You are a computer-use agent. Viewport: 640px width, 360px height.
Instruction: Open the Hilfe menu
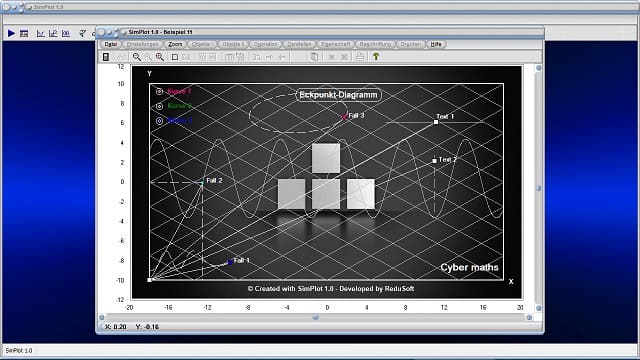[436, 44]
